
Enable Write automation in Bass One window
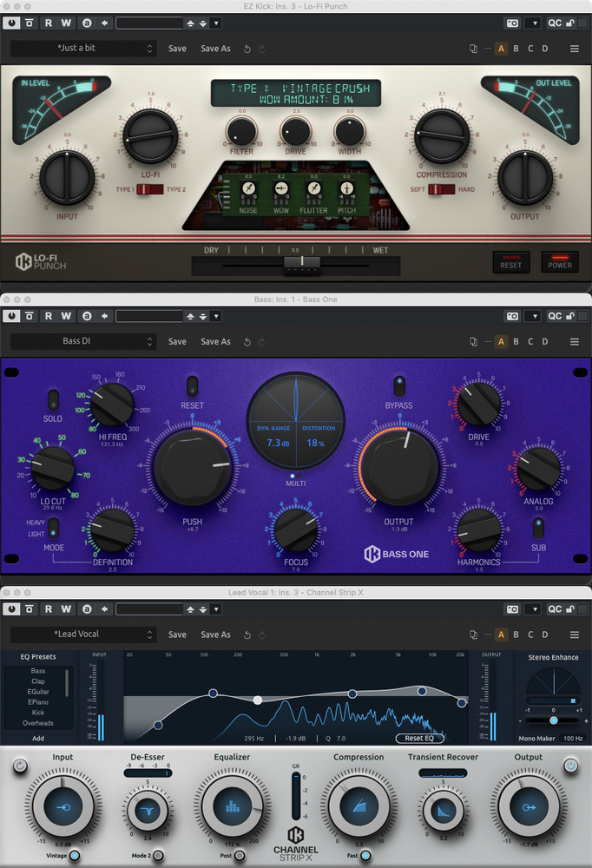[66, 316]
